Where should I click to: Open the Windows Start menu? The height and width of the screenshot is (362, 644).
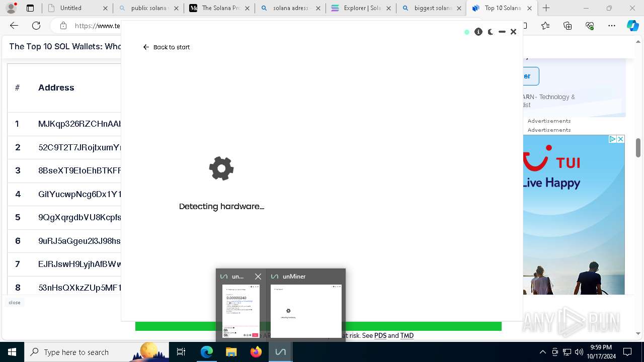tap(12, 352)
